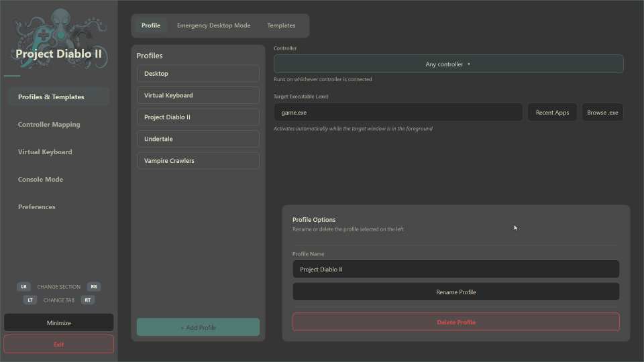Viewport: 644px width, 362px height.
Task: Select the Vampire Crawlers profile
Action: [198, 160]
